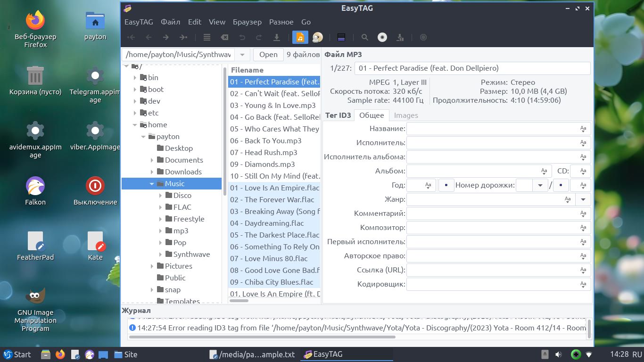644x362 pixels.
Task: Open the find files search icon
Action: [x=365, y=37]
